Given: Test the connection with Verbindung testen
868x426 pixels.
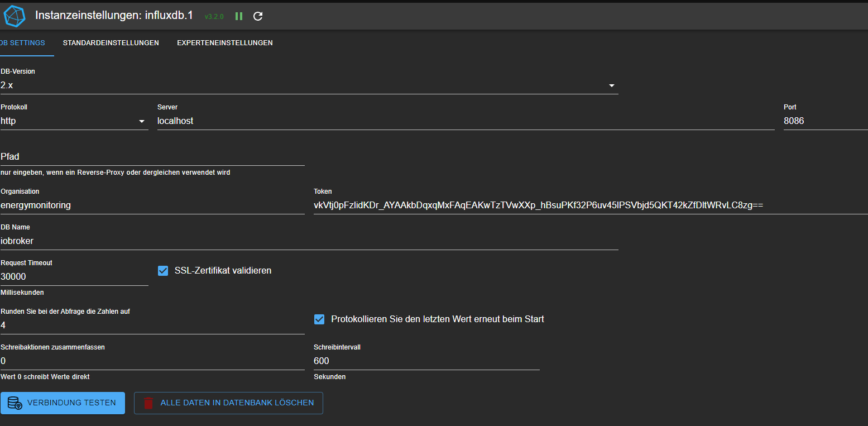Looking at the screenshot, I should (x=63, y=403).
